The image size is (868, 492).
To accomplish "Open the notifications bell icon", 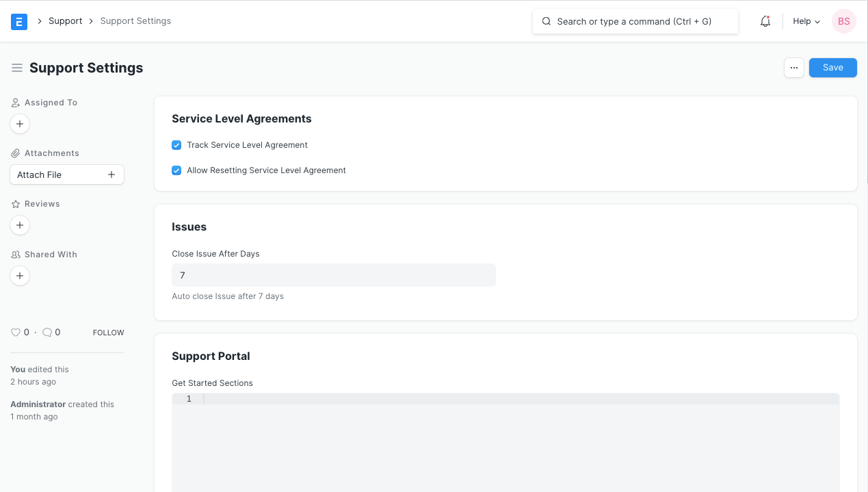I will point(765,21).
